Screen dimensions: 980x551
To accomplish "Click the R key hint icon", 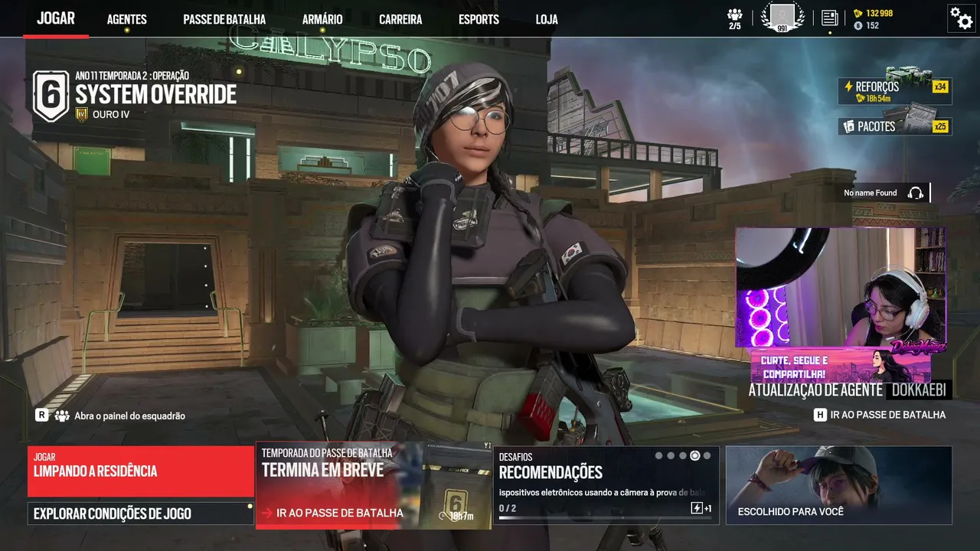I will point(42,416).
